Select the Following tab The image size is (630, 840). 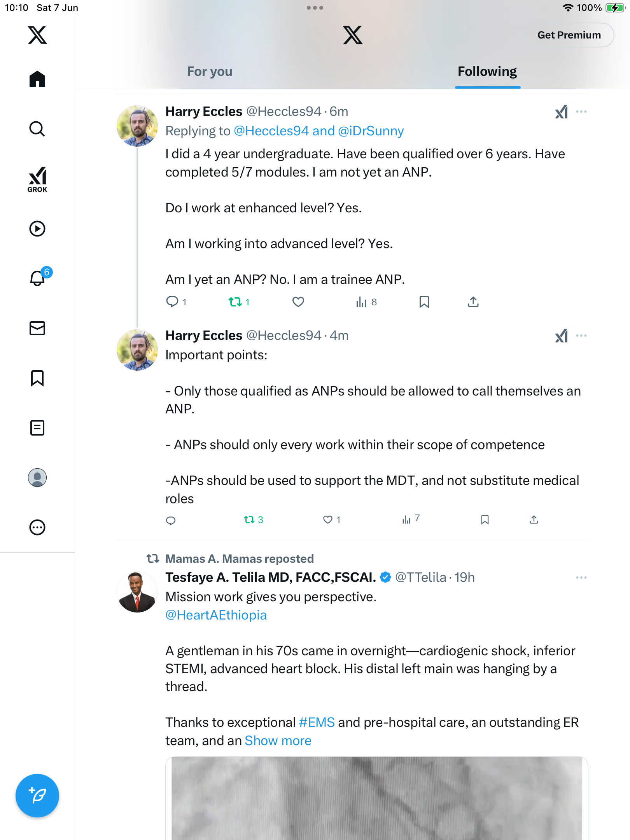coord(487,72)
